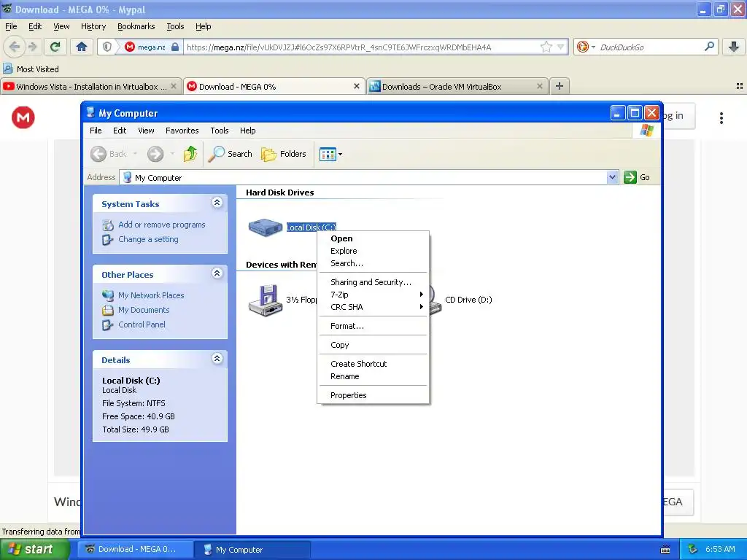Click Change a setting
The height and width of the screenshot is (560, 747).
coord(148,239)
